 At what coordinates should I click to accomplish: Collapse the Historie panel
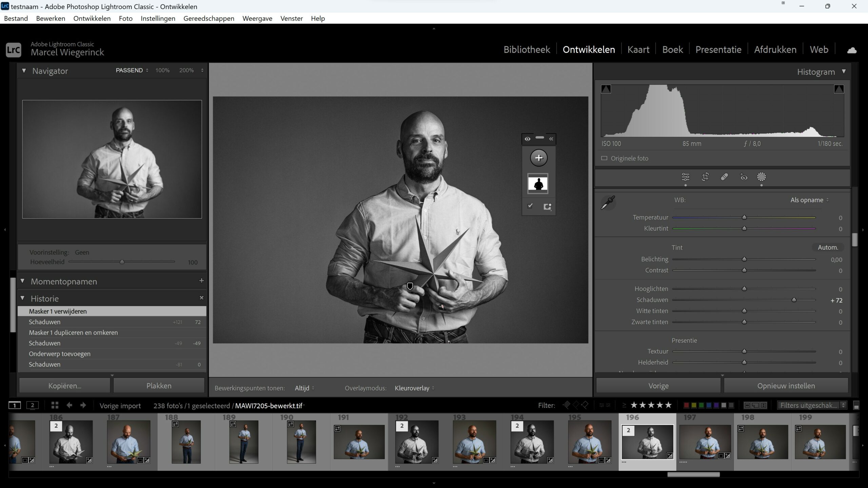pos(22,298)
